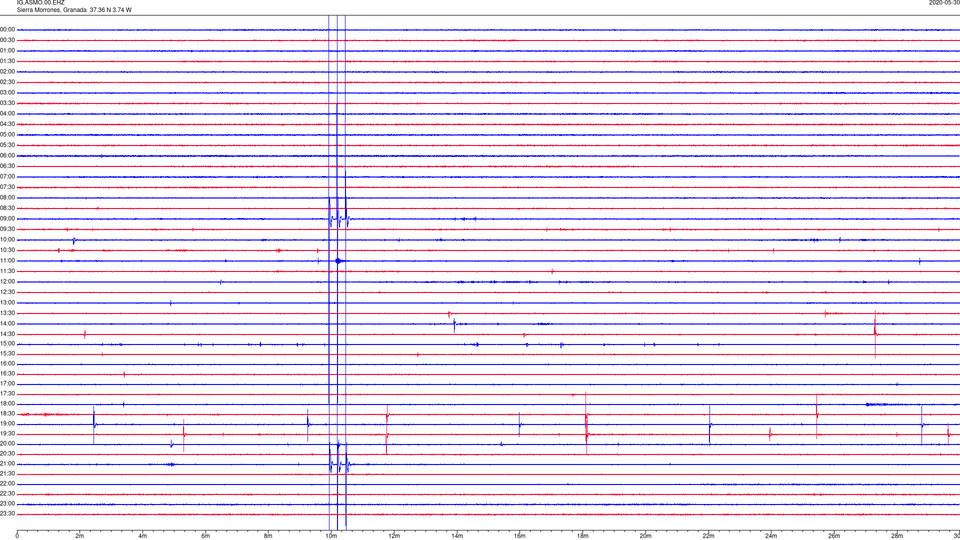Image resolution: width=960 pixels, height=540 pixels.
Task: Select the 02:30 time row label
Action: 7,82
